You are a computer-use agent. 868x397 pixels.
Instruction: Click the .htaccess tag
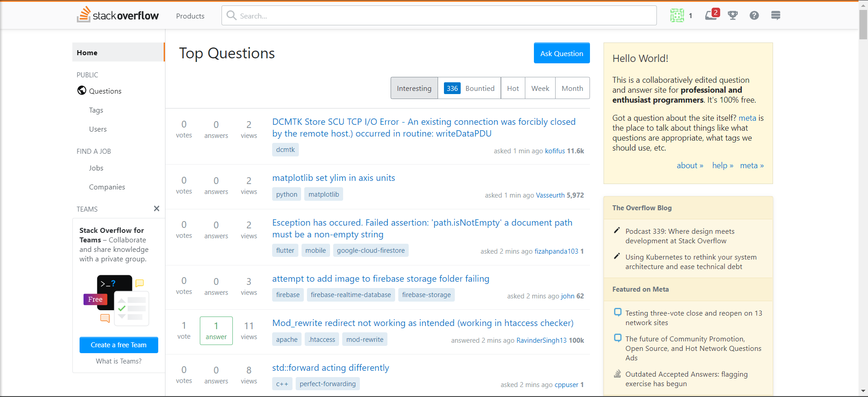click(322, 340)
